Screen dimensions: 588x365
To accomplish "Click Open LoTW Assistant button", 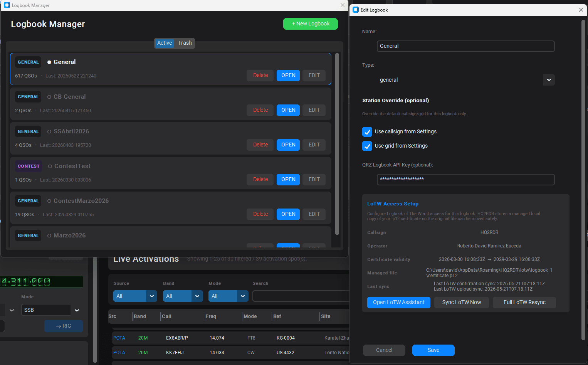I will 399,303.
